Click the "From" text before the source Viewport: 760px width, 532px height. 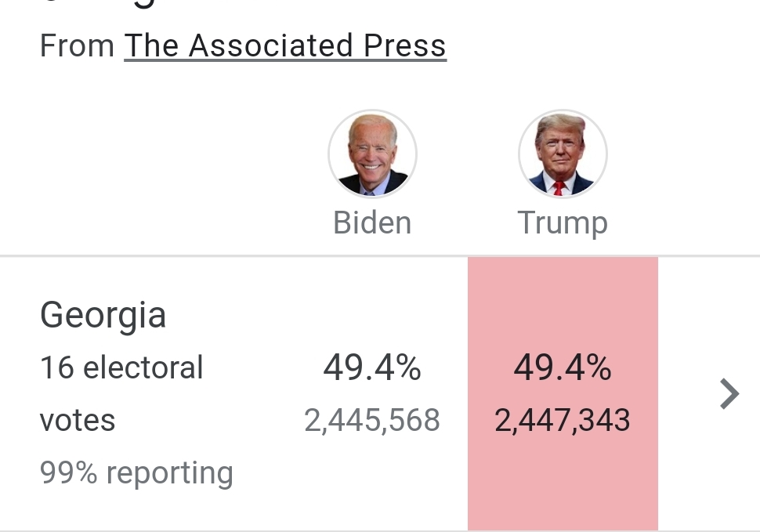point(77,46)
